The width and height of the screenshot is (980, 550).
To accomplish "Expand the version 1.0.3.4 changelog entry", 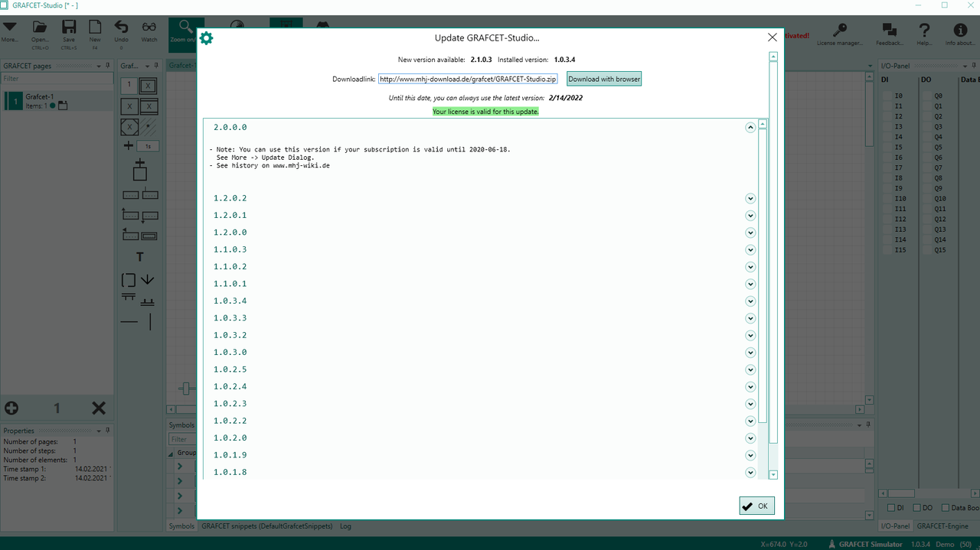I will tap(750, 301).
